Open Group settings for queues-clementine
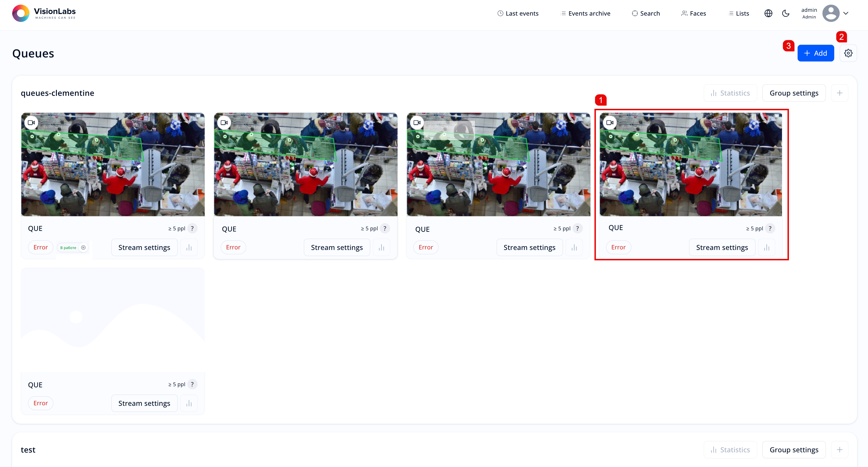 click(x=794, y=93)
